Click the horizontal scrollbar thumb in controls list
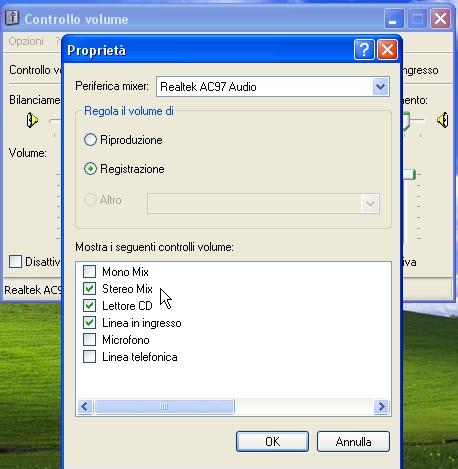 coord(164,407)
